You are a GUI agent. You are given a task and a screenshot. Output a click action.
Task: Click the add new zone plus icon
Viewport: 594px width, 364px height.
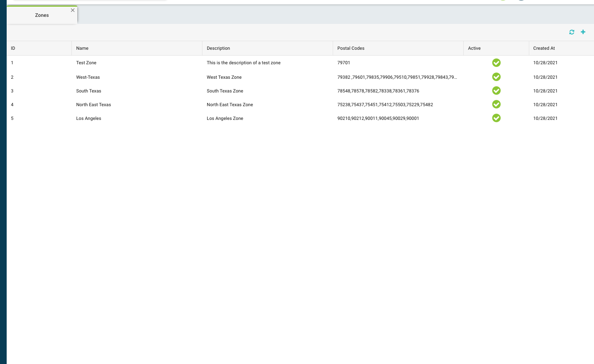583,32
